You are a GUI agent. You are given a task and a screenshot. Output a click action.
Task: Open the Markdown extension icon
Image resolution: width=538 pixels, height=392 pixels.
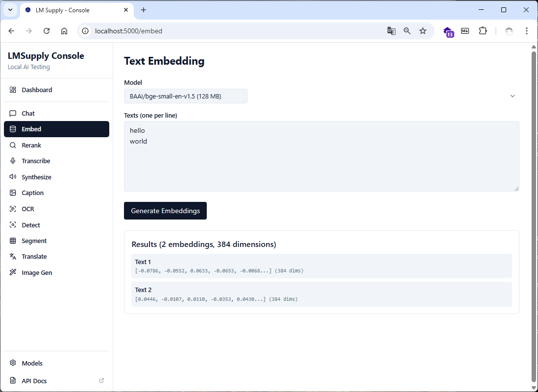(465, 31)
